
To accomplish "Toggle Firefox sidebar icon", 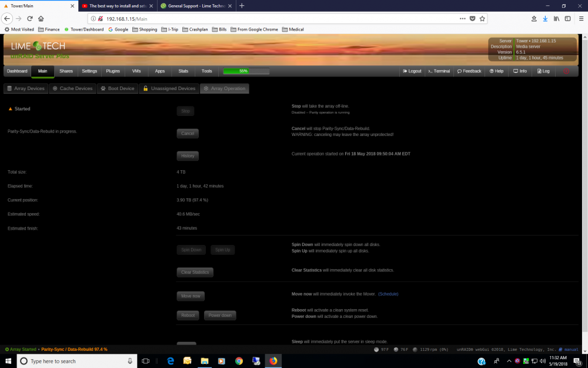I will [568, 18].
